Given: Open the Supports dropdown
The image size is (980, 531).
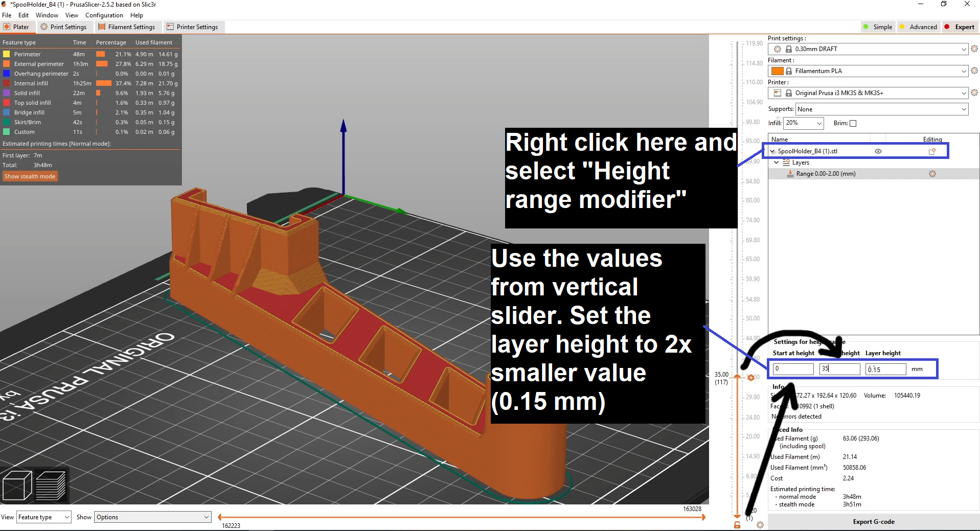Looking at the screenshot, I should click(x=880, y=109).
